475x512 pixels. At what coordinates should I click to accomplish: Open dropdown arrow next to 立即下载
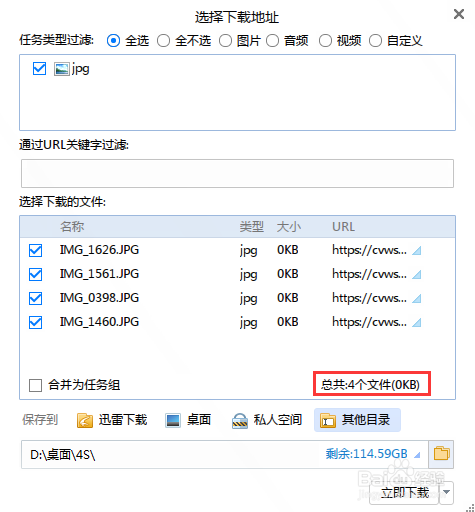(x=447, y=493)
